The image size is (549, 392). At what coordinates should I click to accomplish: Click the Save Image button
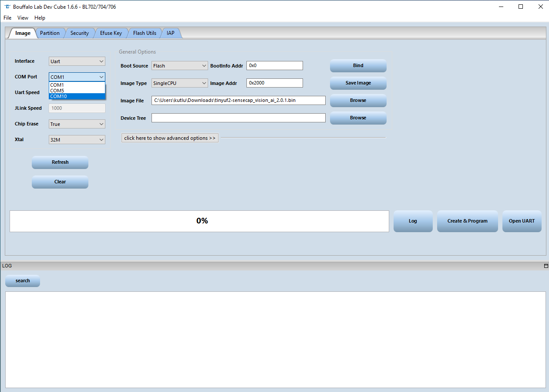coord(358,83)
